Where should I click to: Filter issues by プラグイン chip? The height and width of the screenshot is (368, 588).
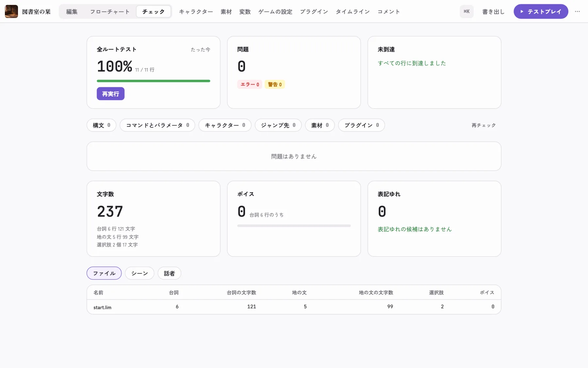click(362, 125)
